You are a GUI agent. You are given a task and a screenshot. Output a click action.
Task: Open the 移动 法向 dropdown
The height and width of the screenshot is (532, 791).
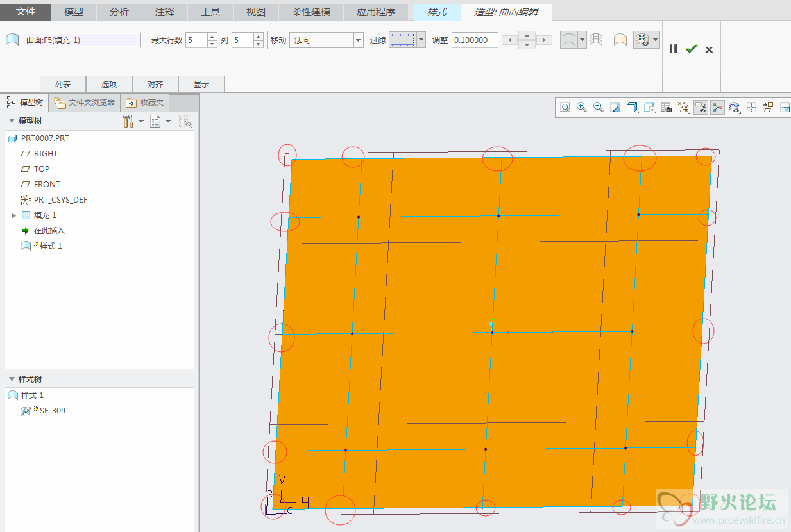327,40
